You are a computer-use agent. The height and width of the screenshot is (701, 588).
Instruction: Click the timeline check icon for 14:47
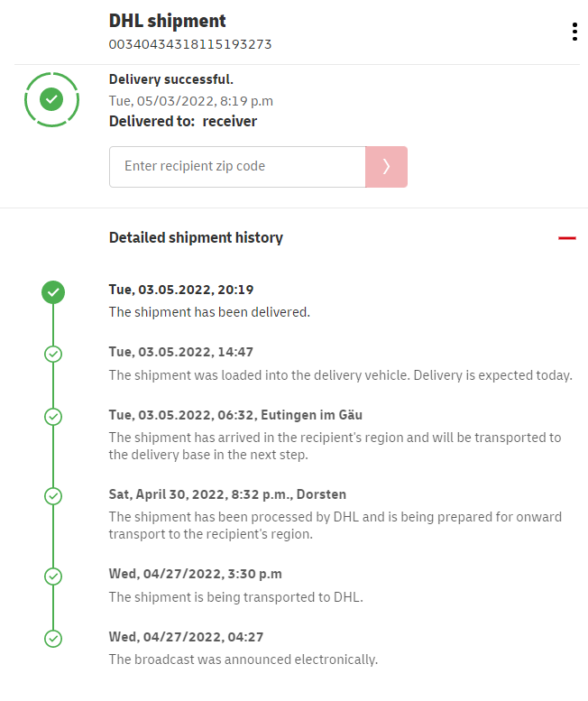tap(53, 354)
